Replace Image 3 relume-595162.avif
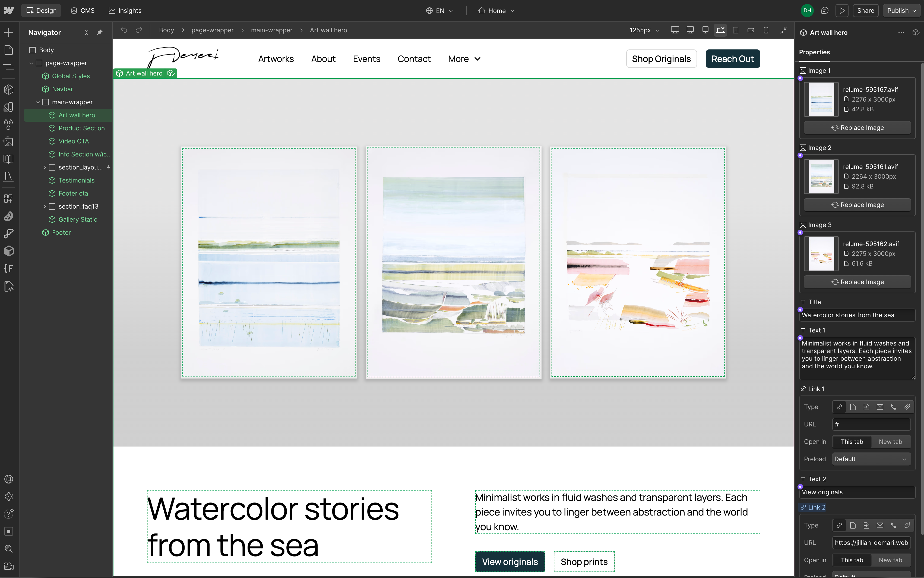Viewport: 924px width, 578px height. (857, 282)
